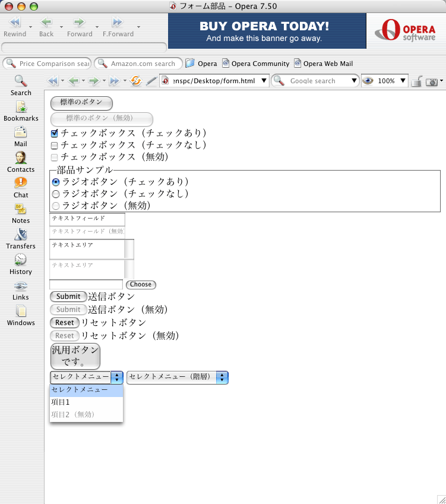Click the camera icon in address toolbar
The image size is (446, 504).
pyautogui.click(x=432, y=82)
